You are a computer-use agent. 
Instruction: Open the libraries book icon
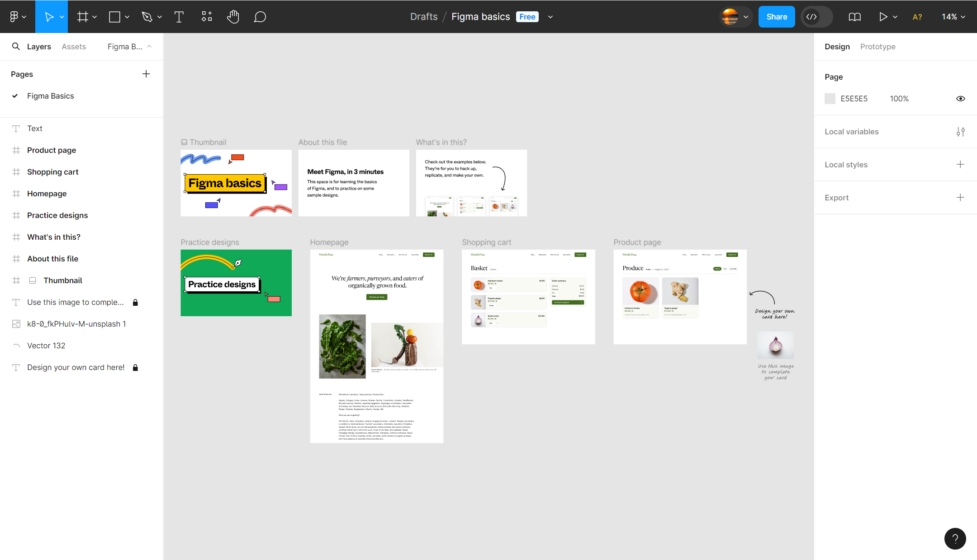click(854, 17)
